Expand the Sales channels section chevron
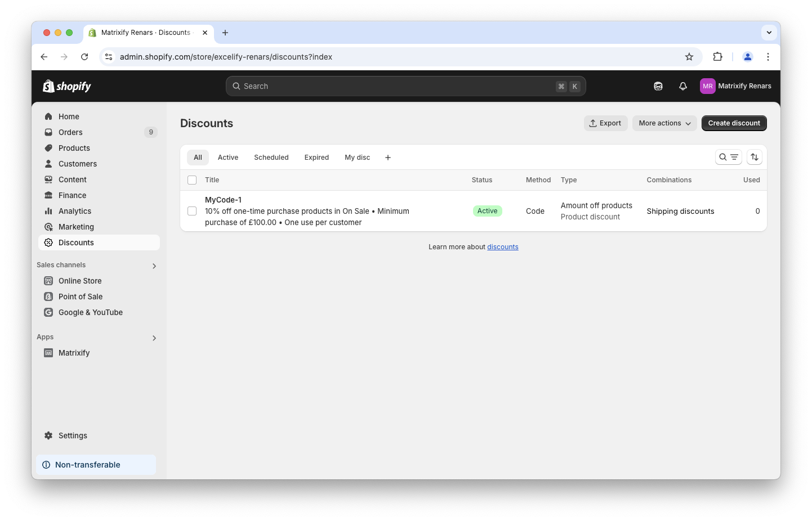Viewport: 812px width, 521px height. 154,266
